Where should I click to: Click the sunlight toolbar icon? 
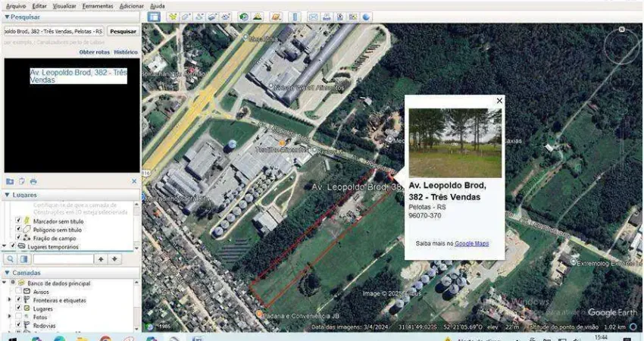258,17
